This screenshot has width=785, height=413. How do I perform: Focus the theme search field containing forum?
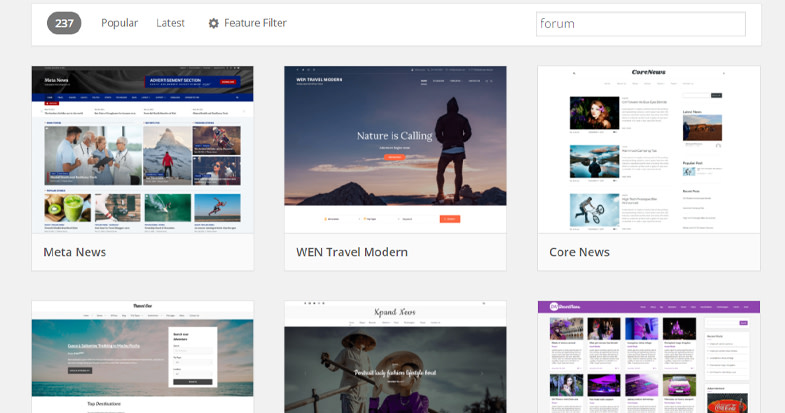pos(640,24)
